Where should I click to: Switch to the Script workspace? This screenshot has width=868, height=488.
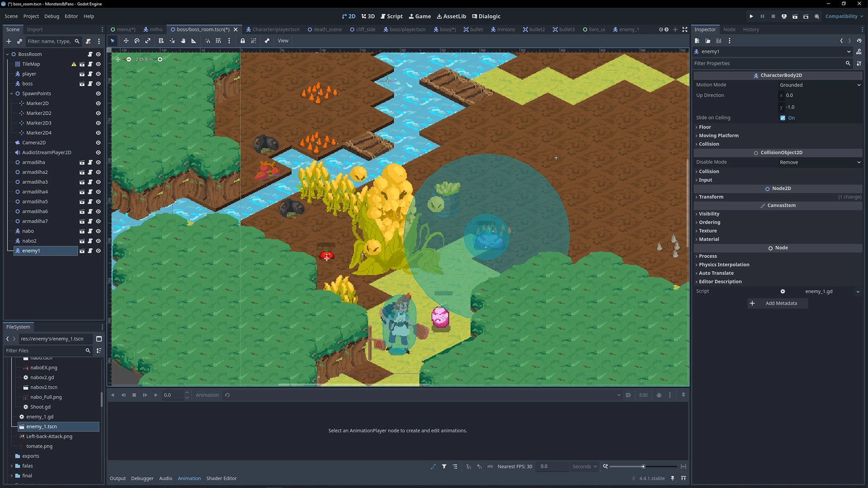(392, 16)
